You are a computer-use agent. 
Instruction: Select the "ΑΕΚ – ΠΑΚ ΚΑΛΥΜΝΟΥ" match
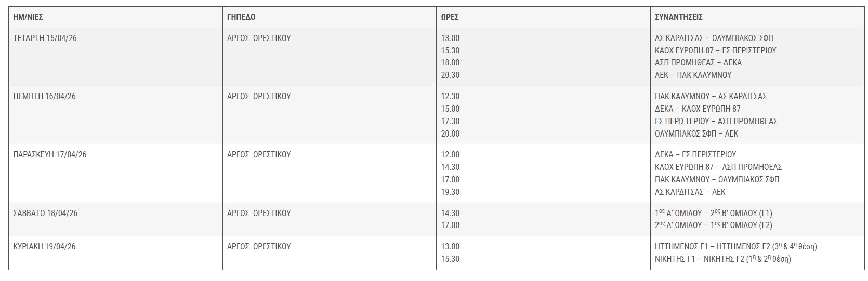[693, 75]
